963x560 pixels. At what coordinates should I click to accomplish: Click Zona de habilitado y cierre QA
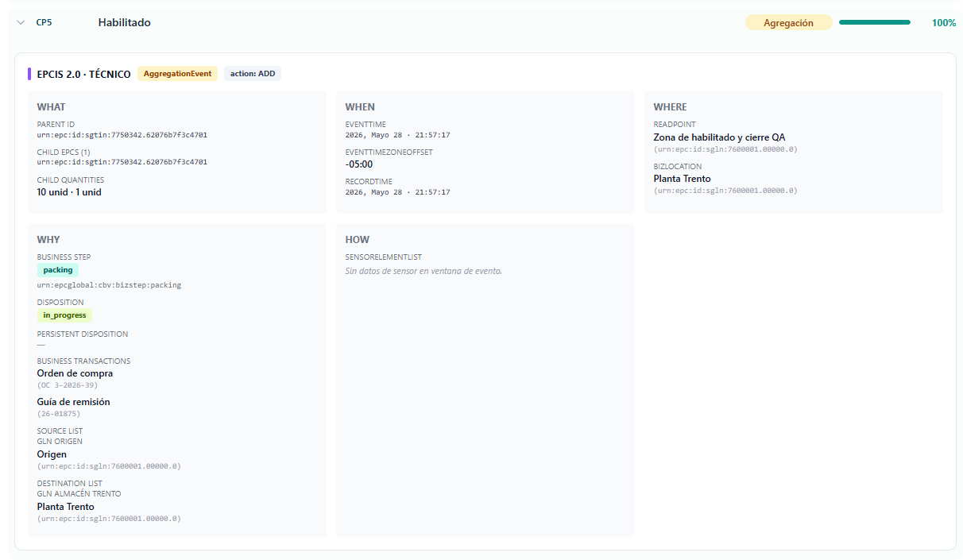coord(719,137)
